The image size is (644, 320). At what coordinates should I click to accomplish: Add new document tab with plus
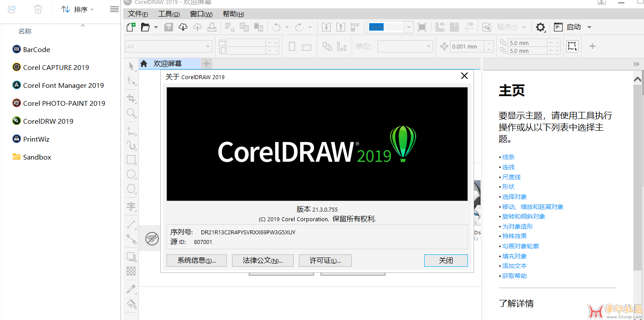[206, 63]
